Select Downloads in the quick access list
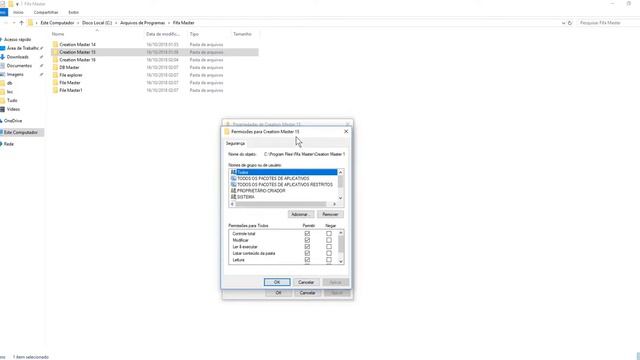Image resolution: width=640 pixels, height=360 pixels. [x=18, y=57]
